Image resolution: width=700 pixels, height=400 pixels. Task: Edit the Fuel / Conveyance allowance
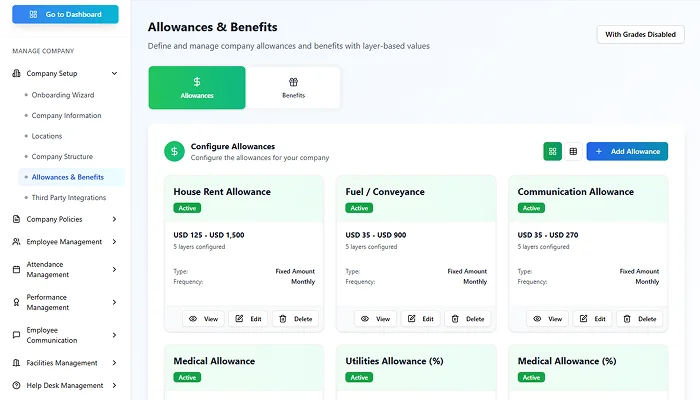coord(420,319)
